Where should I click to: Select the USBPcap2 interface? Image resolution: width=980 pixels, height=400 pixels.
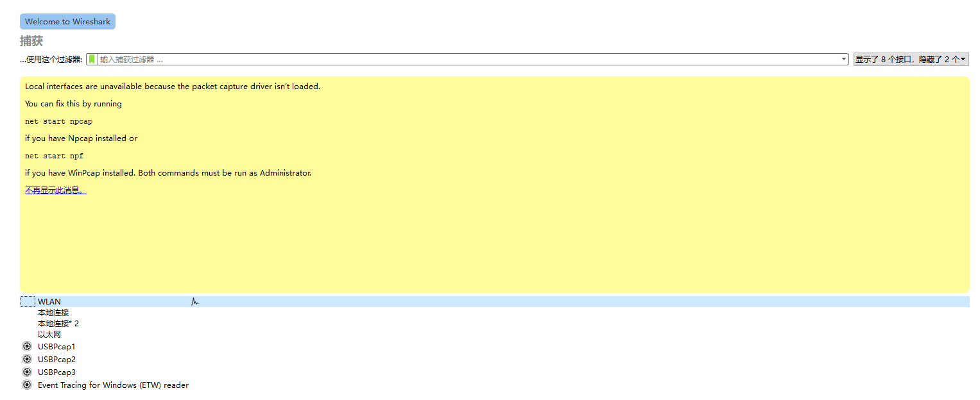coord(56,360)
